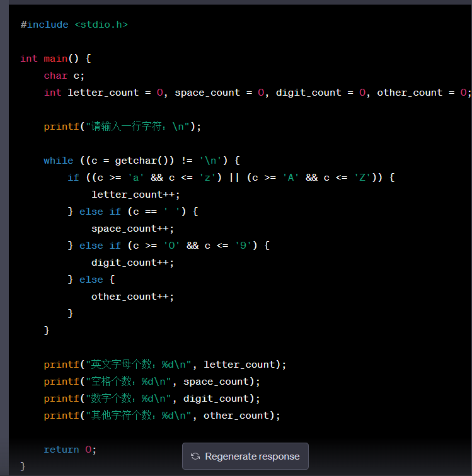Click the 'other_count++;' statement
472x476 pixels.
(x=133, y=297)
